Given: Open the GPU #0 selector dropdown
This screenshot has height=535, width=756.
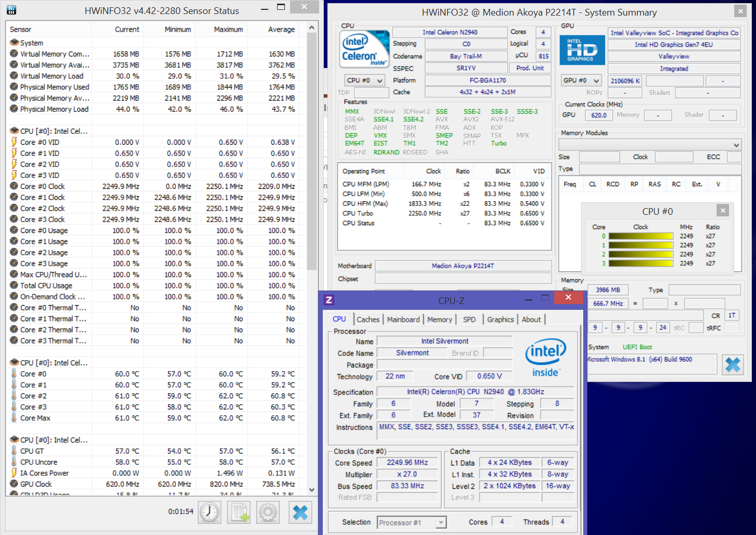Looking at the screenshot, I should point(581,80).
